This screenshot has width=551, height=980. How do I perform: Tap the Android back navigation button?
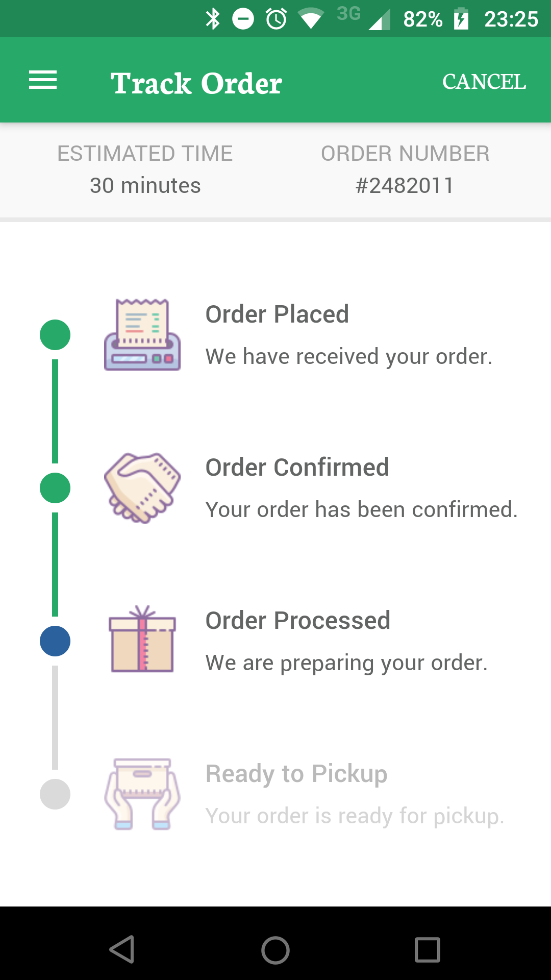click(x=122, y=949)
